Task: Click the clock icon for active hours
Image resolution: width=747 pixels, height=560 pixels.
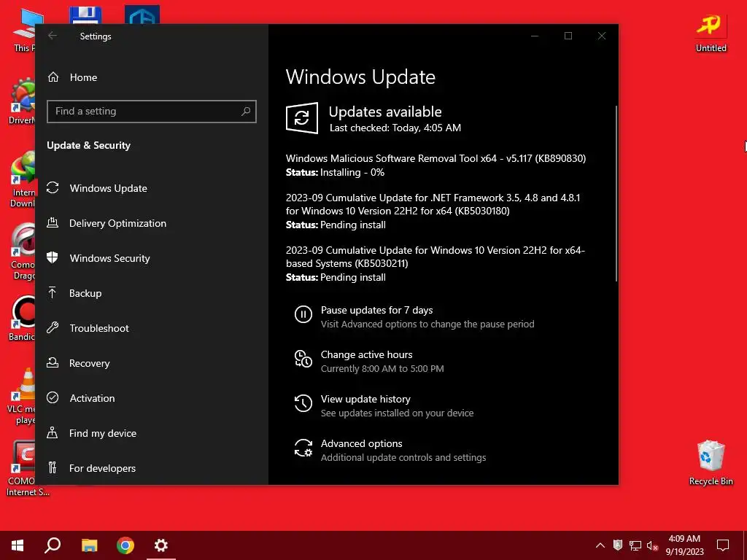Action: [x=303, y=359]
